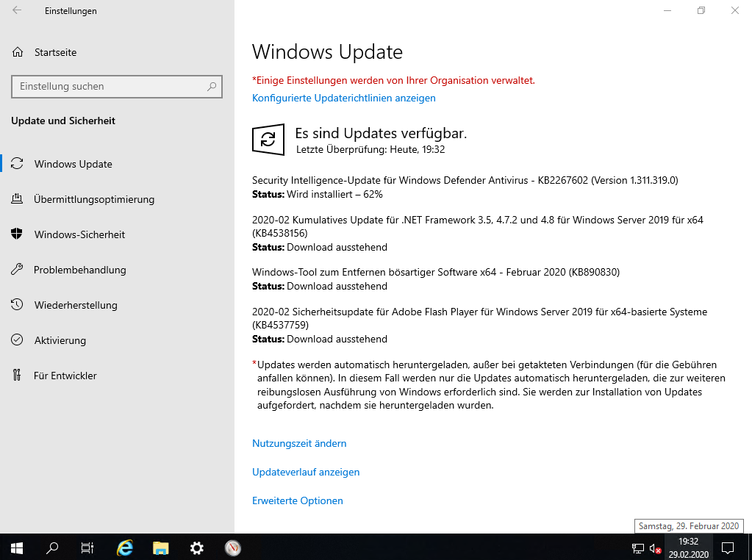Click the Adobe Flash Player KB4537759 entry
This screenshot has height=560, width=752.
[x=479, y=318]
